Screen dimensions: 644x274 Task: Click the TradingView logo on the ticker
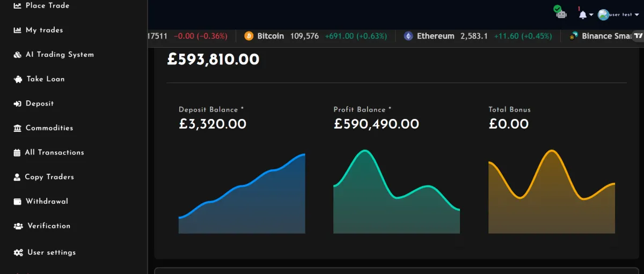point(638,36)
